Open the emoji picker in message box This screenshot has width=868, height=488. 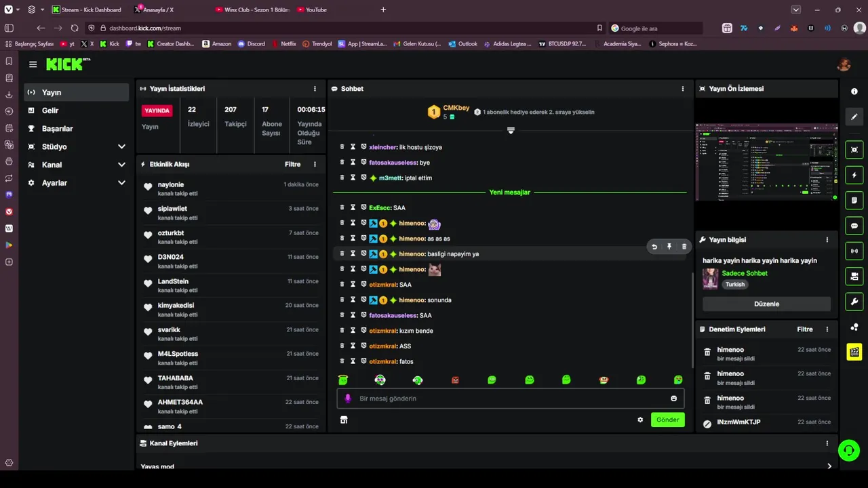tap(673, 399)
